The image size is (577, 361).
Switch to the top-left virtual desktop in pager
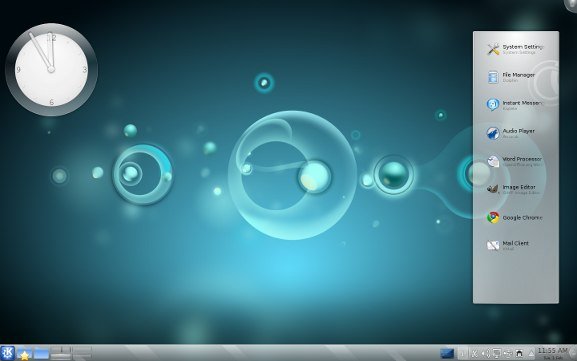[x=60, y=349]
